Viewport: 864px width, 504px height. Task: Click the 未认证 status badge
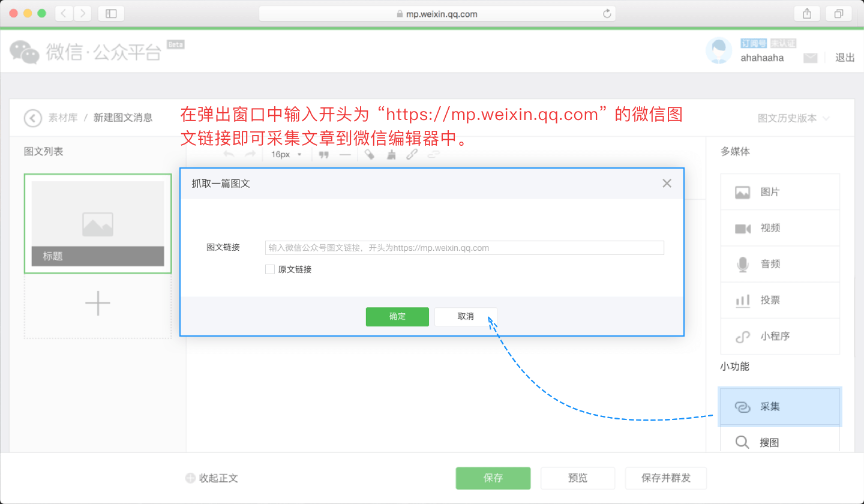click(783, 43)
